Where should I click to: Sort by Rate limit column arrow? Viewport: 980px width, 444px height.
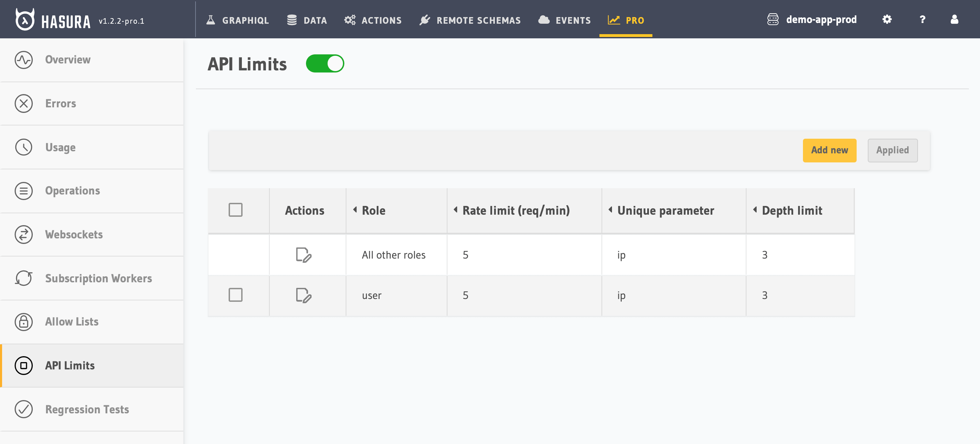[x=455, y=210]
